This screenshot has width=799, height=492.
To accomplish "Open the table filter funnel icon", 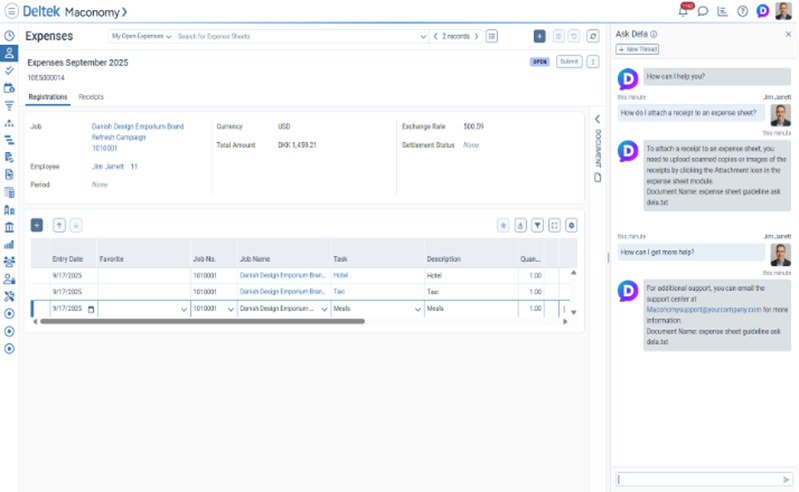I will (537, 225).
